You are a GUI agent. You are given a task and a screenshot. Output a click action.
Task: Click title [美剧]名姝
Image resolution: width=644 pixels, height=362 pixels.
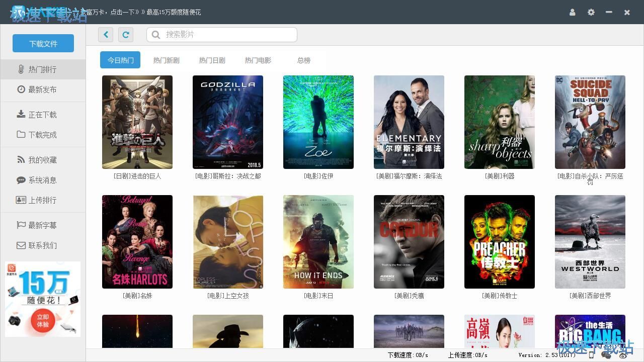click(x=137, y=296)
